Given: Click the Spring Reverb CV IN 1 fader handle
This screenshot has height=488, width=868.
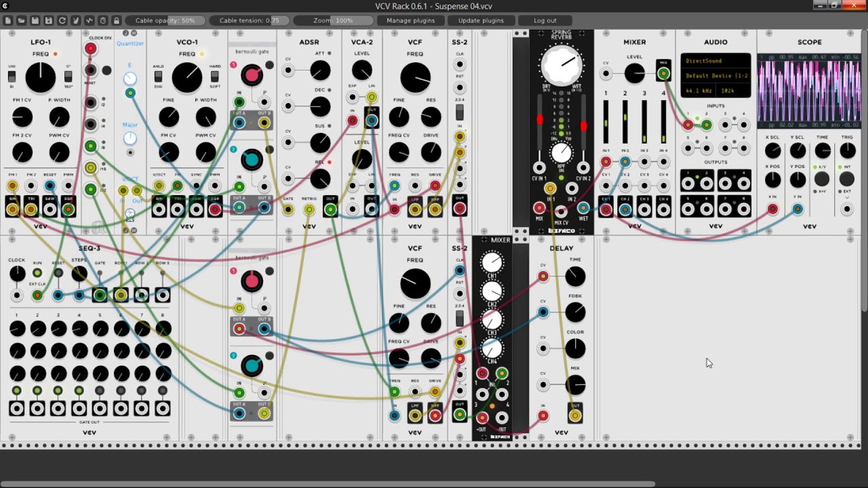Looking at the screenshot, I should 539,121.
